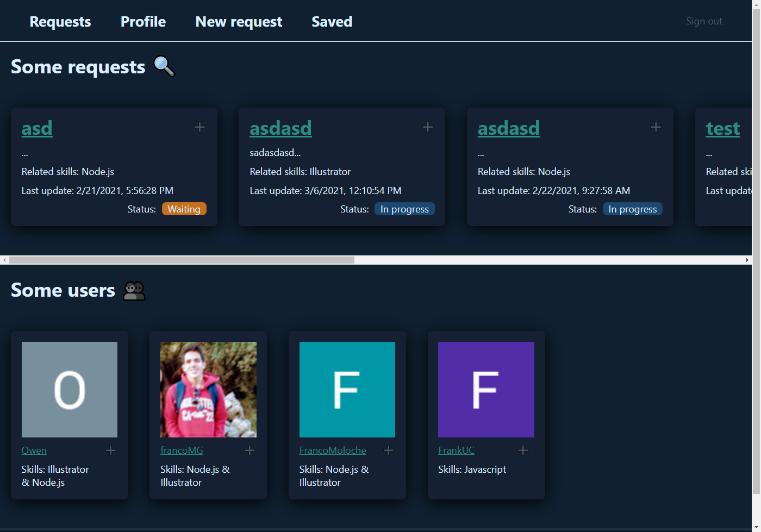The height and width of the screenshot is (532, 761).
Task: Click francoMG's profile photo
Action: tap(208, 389)
